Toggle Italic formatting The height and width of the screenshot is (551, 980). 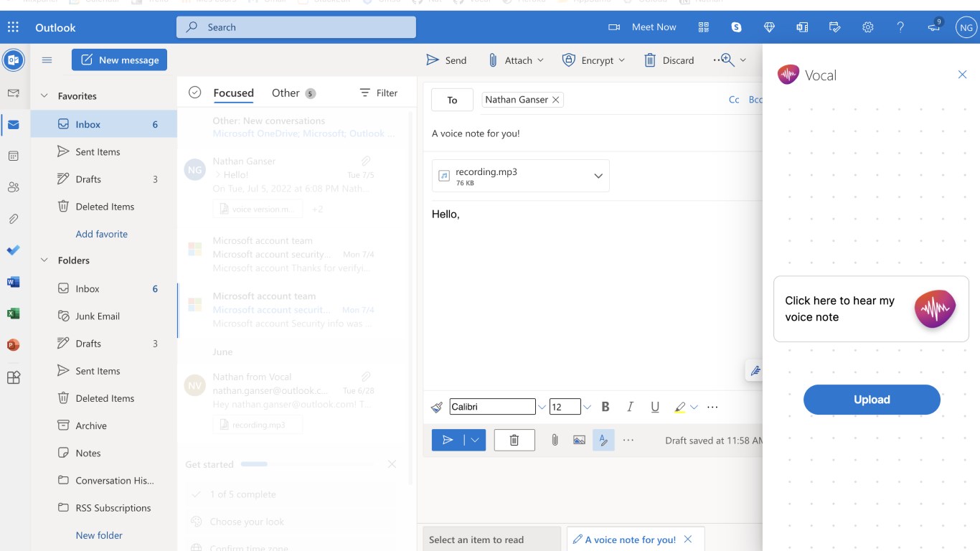click(x=630, y=407)
